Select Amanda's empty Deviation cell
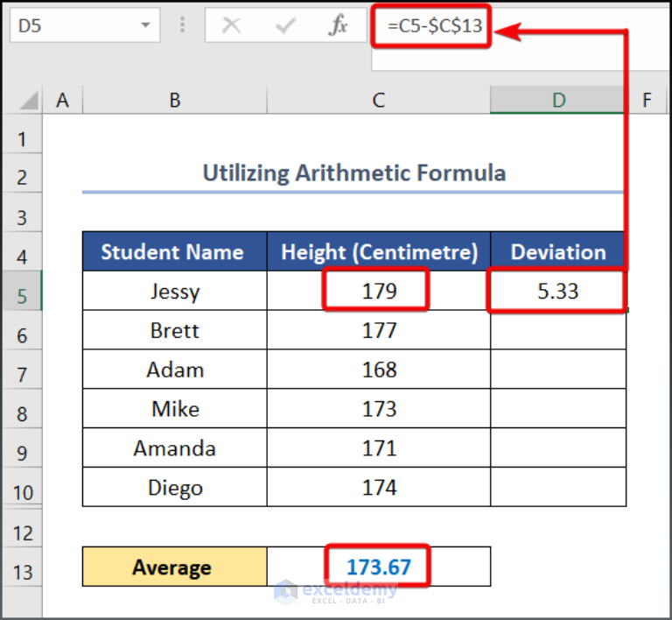The height and width of the screenshot is (620, 672). [x=558, y=448]
